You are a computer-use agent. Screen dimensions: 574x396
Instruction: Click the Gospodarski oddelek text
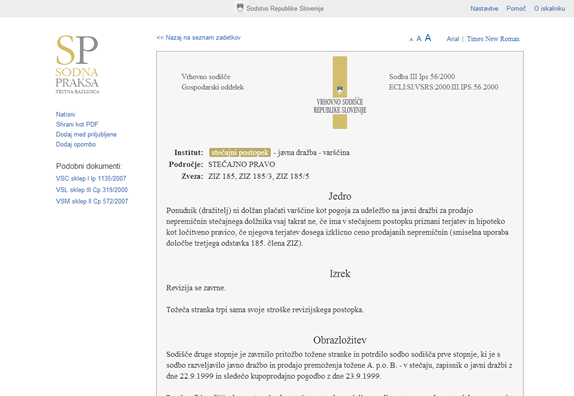pos(213,87)
